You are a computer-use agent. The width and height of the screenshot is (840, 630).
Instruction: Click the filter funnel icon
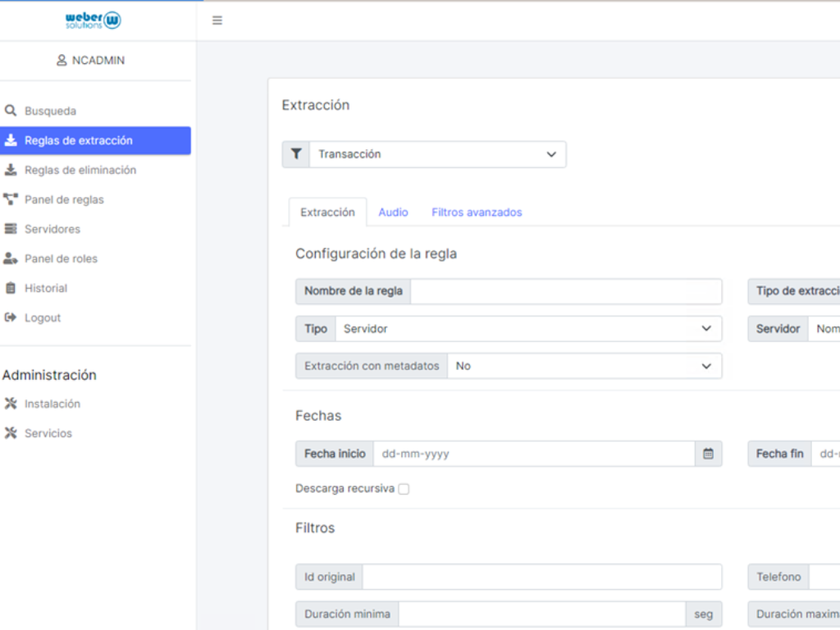[295, 154]
